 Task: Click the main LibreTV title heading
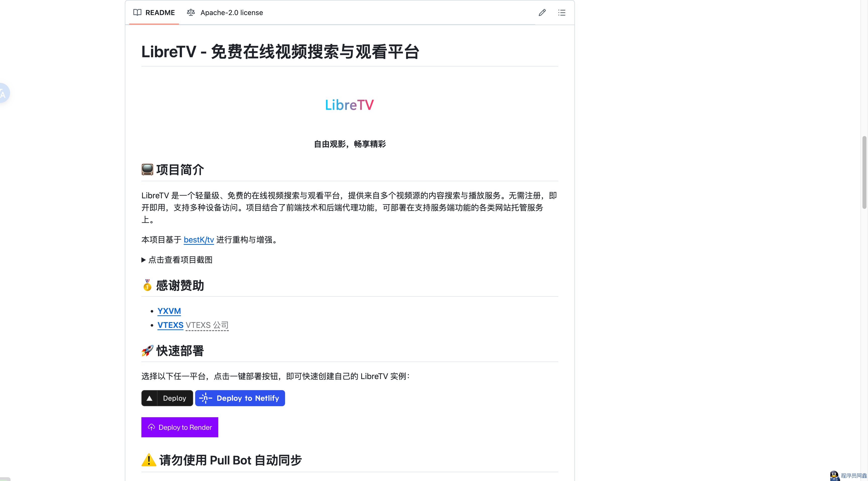tap(280, 51)
